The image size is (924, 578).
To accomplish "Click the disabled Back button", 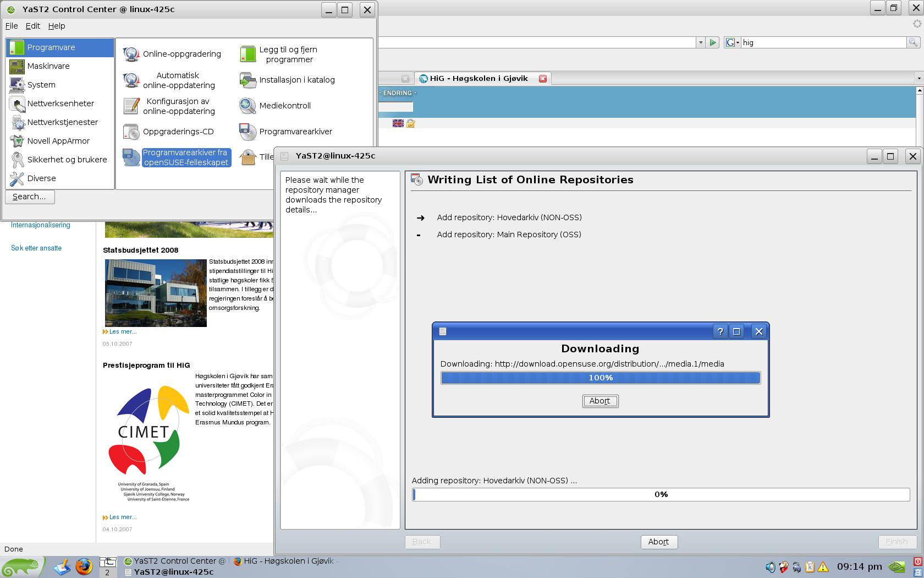I will pyautogui.click(x=422, y=542).
